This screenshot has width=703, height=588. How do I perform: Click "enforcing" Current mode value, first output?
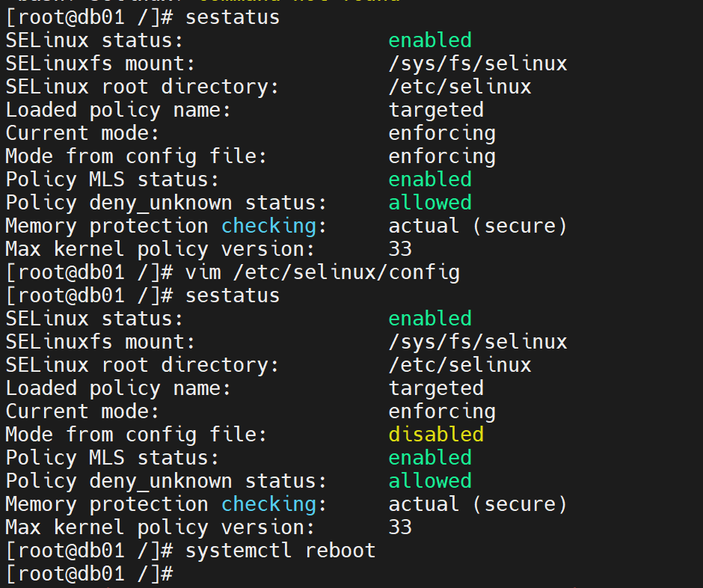coord(441,134)
